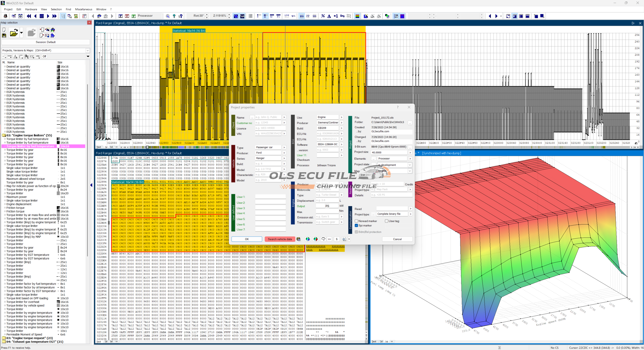Click the binoculars search icon in toolbar
Image resolution: width=644 pixels, height=350 pixels.
pyautogui.click(x=99, y=16)
